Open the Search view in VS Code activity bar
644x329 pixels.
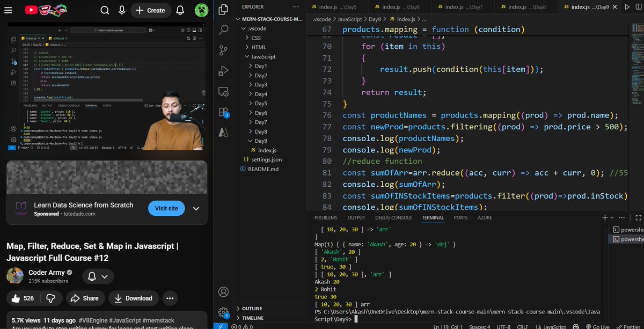[x=224, y=30]
